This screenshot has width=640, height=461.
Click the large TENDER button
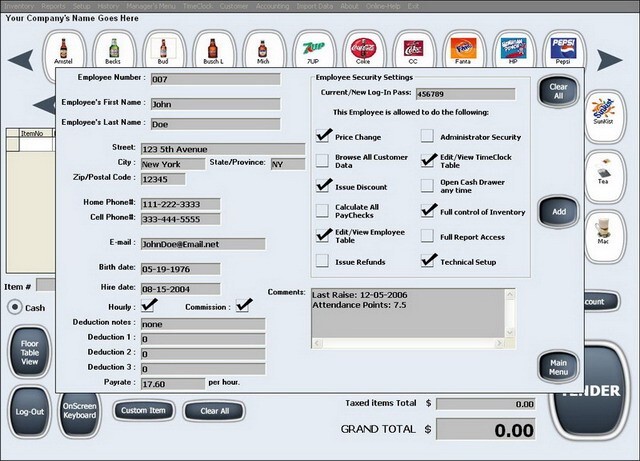click(591, 391)
